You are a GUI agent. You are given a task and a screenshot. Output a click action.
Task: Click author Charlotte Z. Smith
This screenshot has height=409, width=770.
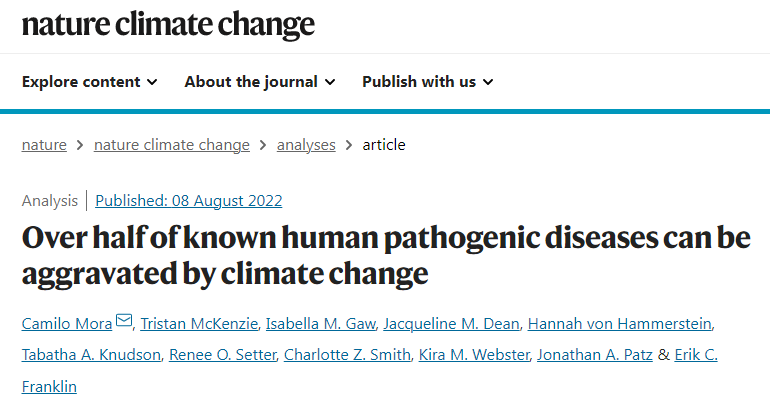347,354
